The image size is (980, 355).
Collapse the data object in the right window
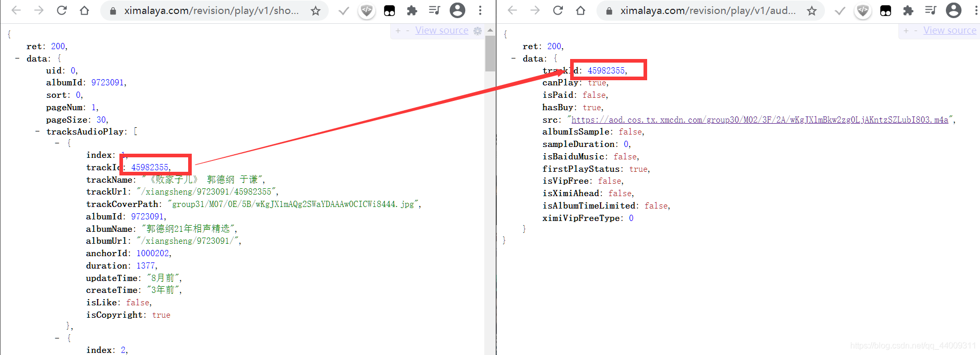point(513,58)
